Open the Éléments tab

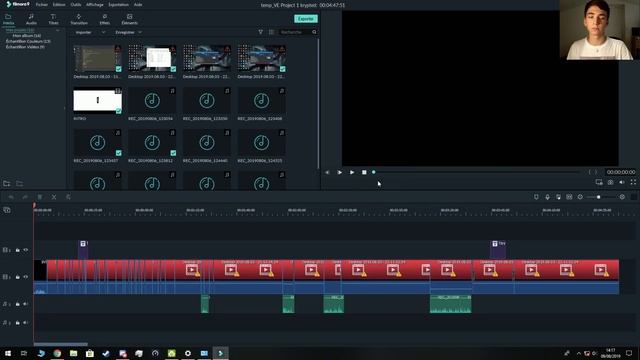click(x=129, y=19)
